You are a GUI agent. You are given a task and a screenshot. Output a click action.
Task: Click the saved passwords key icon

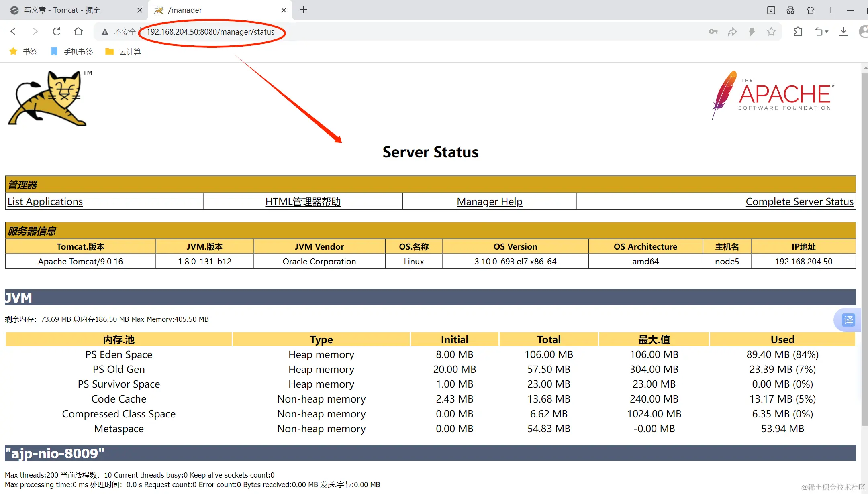pos(713,32)
